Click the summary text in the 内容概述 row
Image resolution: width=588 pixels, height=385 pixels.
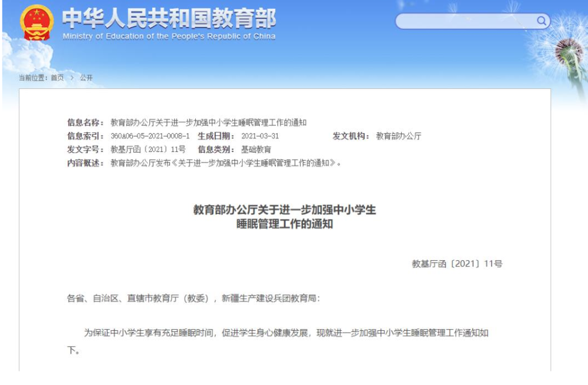coord(226,163)
